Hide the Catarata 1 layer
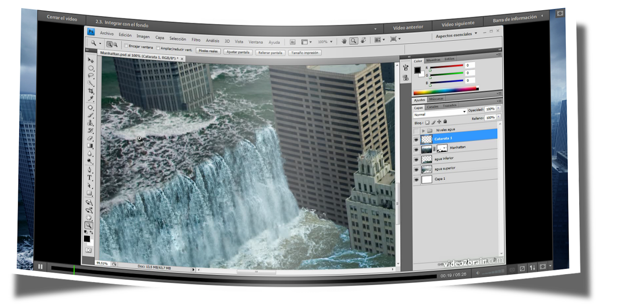Screen dimensions: 644x304 416,140
